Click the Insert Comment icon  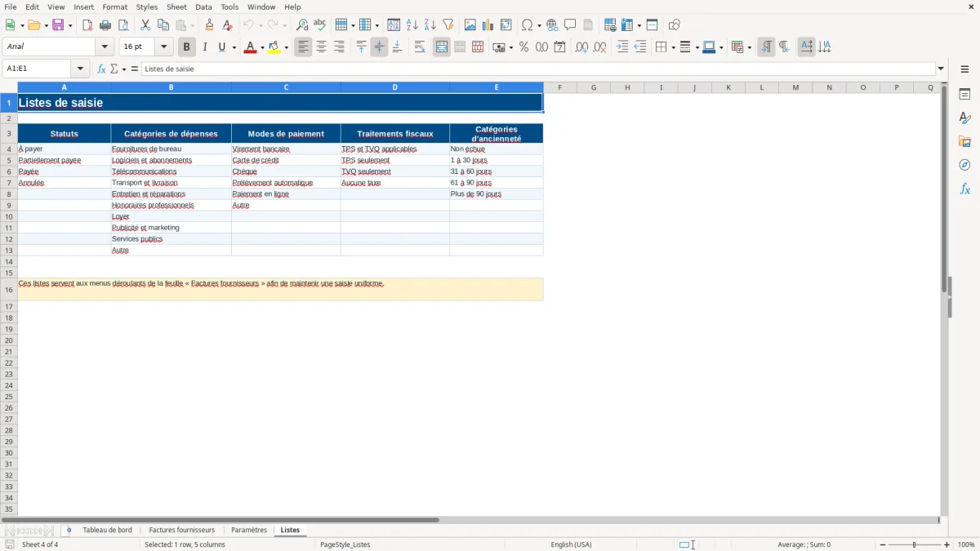point(570,25)
